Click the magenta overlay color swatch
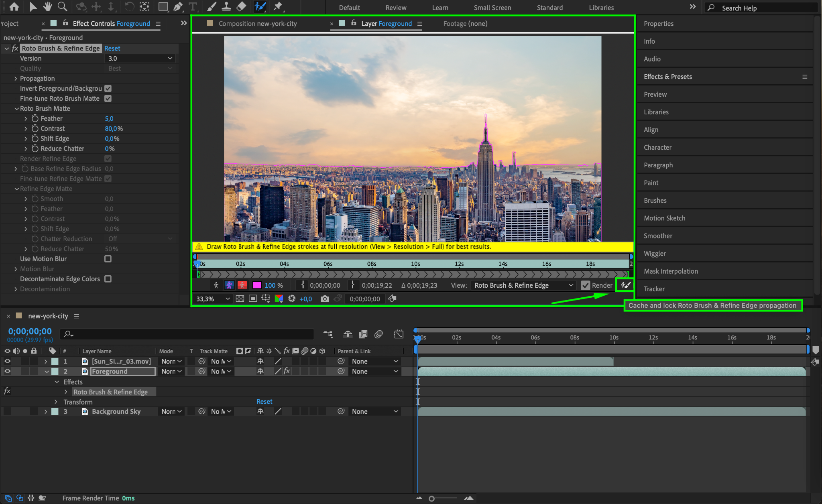Viewport: 822px width, 504px height. coord(257,285)
